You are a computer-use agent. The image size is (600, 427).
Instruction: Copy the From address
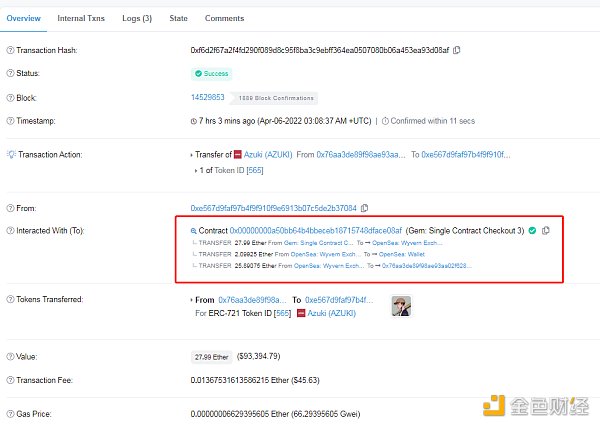tap(363, 208)
